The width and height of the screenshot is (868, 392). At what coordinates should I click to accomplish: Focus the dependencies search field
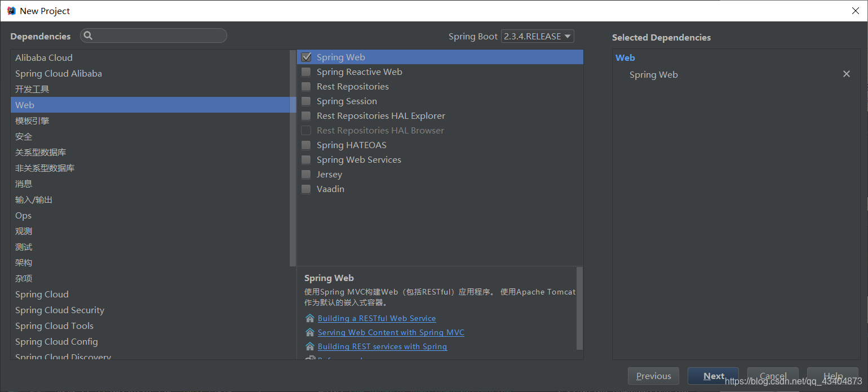158,36
